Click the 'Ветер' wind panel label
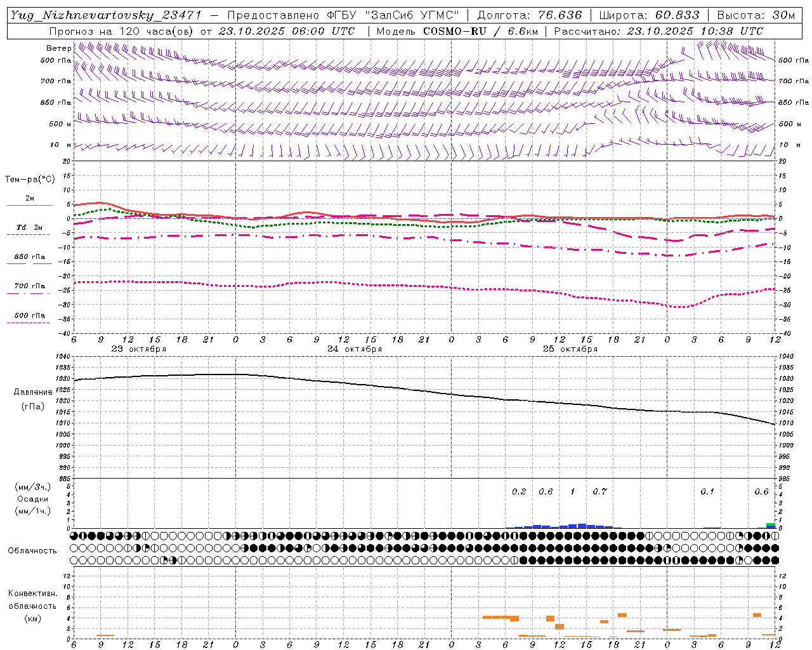This screenshot has height=650, width=812. (x=58, y=48)
